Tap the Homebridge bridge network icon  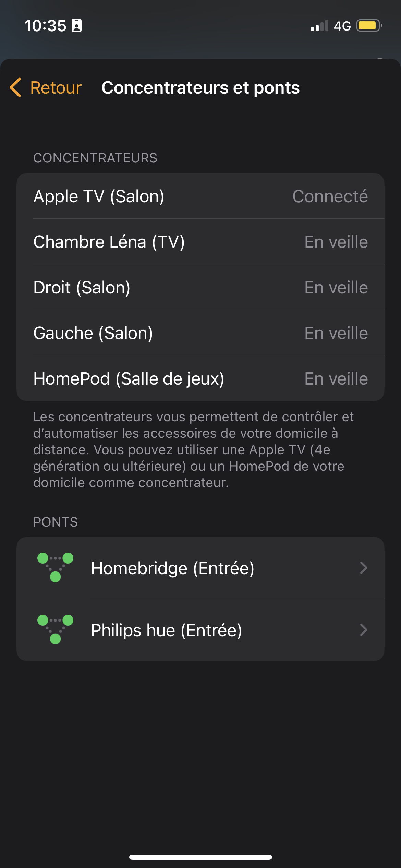click(55, 567)
